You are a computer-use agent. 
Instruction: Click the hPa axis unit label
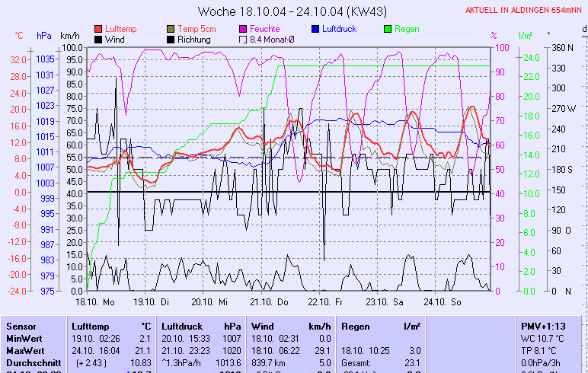click(44, 36)
